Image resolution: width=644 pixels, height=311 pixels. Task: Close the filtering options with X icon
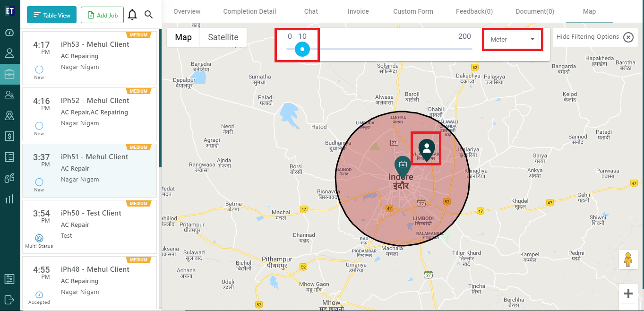pos(628,37)
